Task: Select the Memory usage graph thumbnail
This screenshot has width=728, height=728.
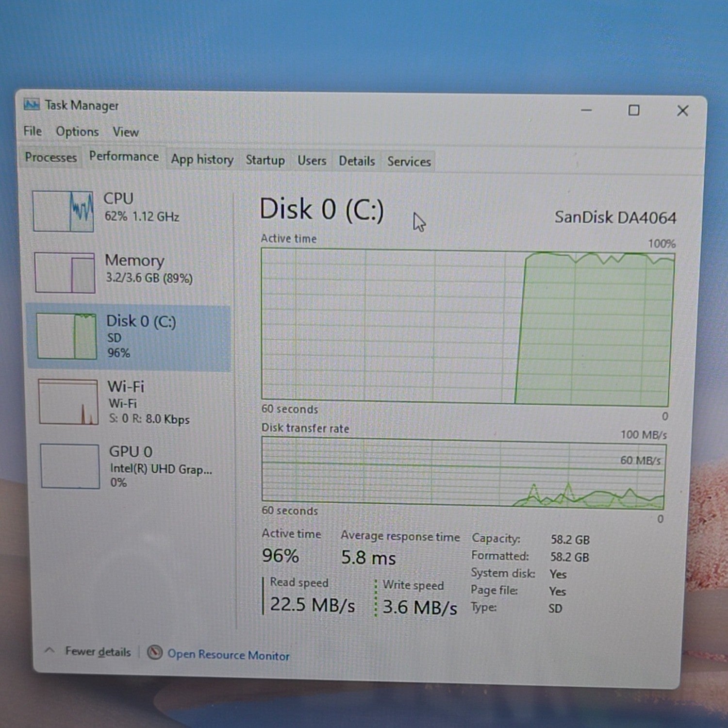Action: click(x=65, y=272)
